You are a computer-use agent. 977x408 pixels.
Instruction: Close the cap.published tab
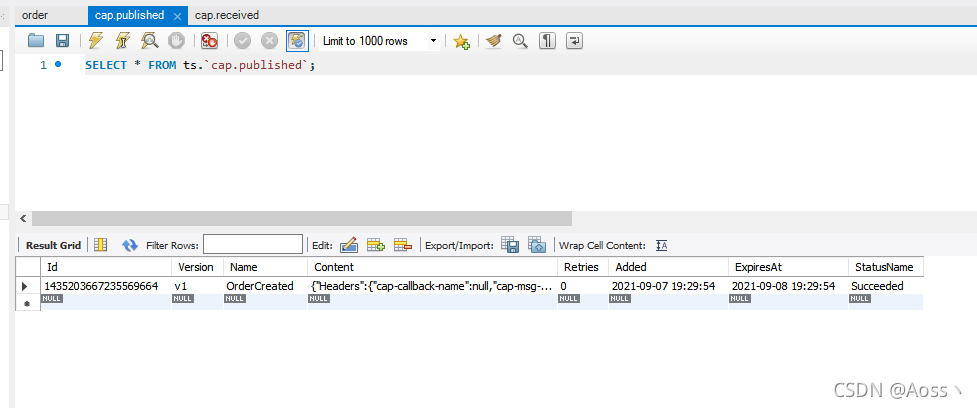(x=178, y=16)
